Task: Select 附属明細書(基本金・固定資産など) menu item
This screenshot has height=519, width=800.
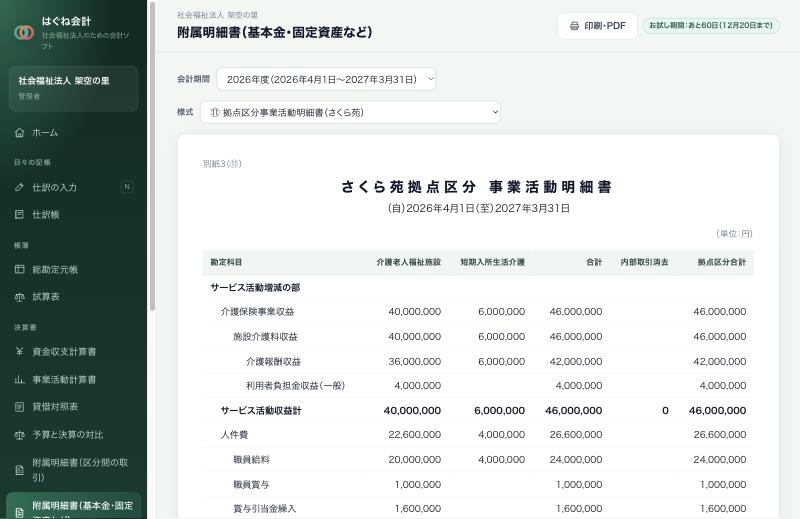Action: coord(73,506)
